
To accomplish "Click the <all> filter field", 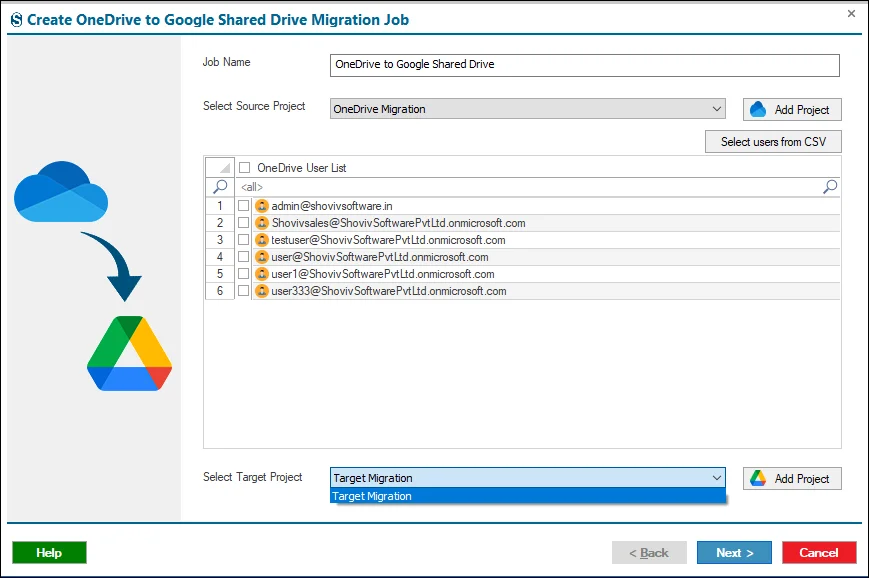I will click(x=529, y=187).
